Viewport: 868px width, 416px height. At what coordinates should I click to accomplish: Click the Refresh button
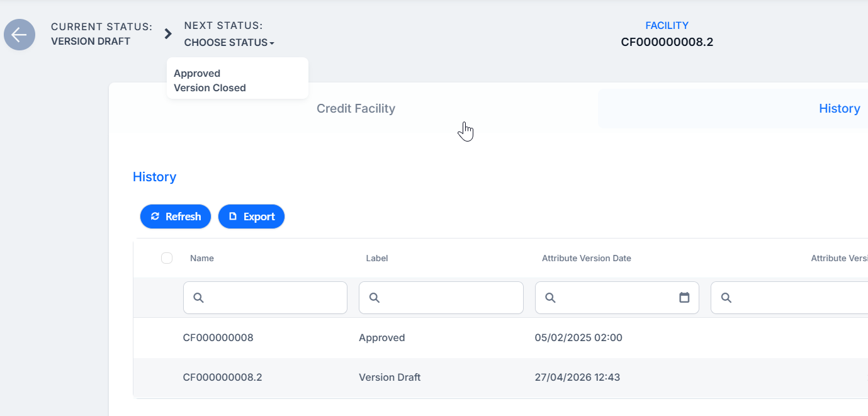click(176, 216)
